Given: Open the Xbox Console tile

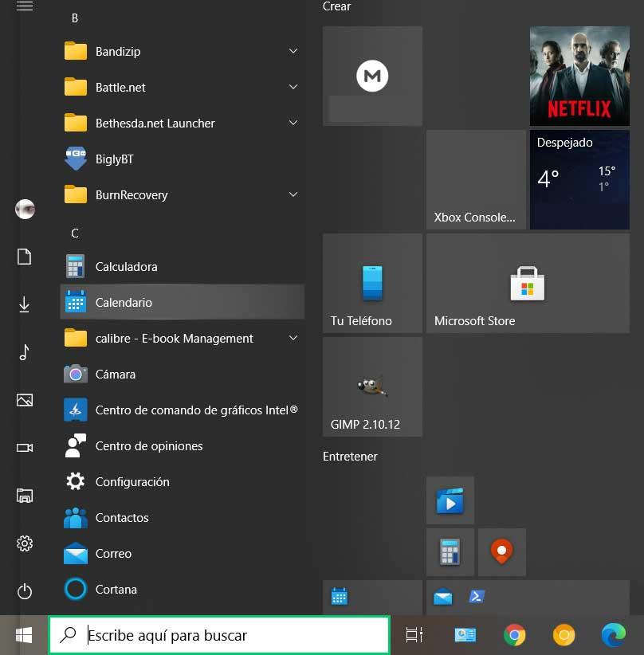Looking at the screenshot, I should click(x=476, y=179).
